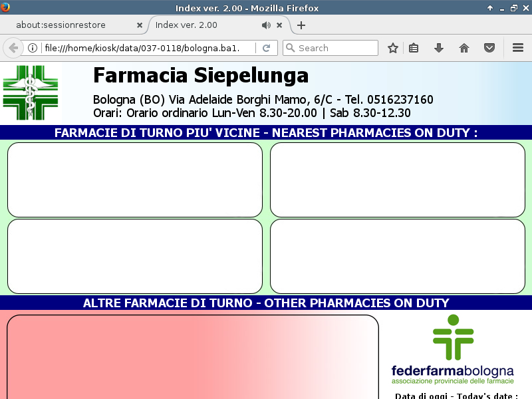Bookmark this page with the star icon
The width and height of the screenshot is (532, 399).
tap(393, 48)
